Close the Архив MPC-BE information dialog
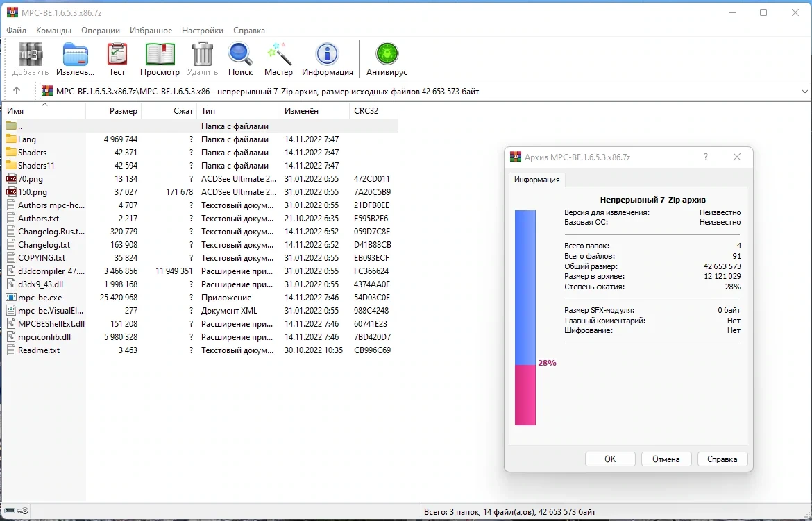Screen dimensions: 812x521 click(x=737, y=157)
